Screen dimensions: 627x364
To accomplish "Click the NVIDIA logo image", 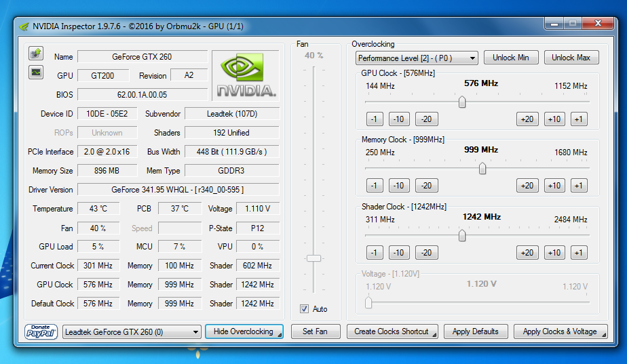I will click(246, 75).
